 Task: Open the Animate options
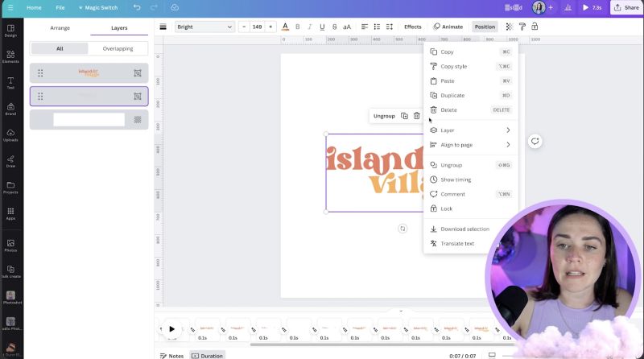(x=448, y=27)
